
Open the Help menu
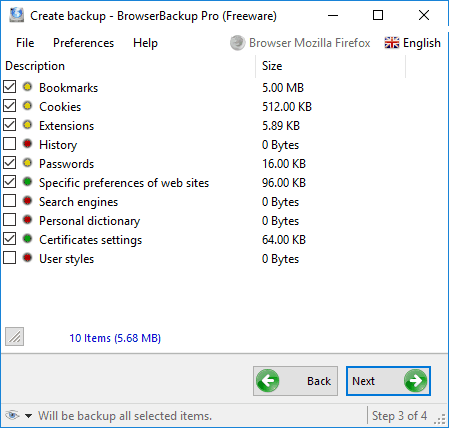(x=145, y=43)
